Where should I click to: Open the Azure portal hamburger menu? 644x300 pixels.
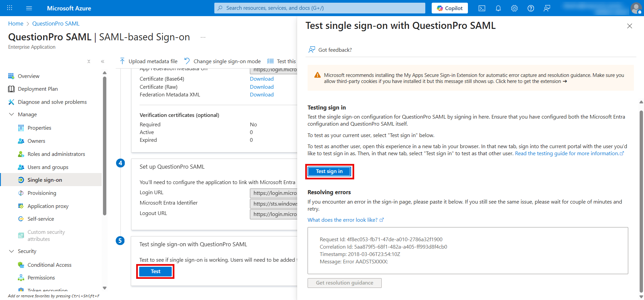tap(29, 8)
